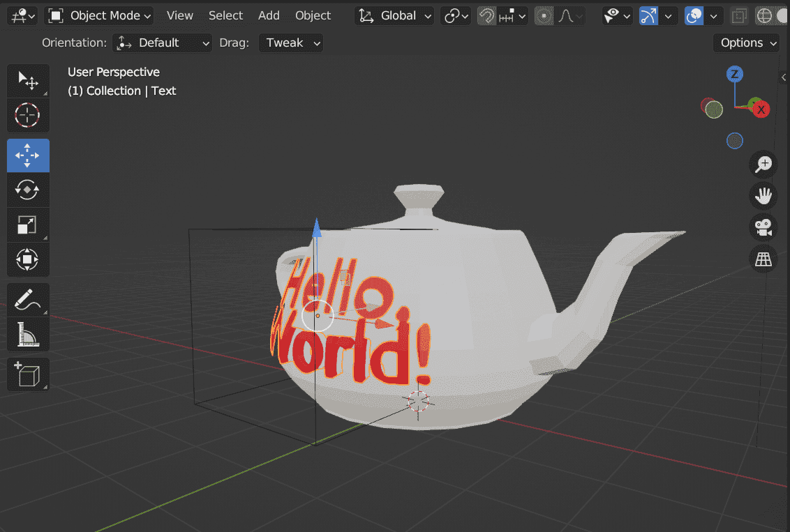Select the Annotate pencil tool
The height and width of the screenshot is (532, 790).
click(x=28, y=300)
